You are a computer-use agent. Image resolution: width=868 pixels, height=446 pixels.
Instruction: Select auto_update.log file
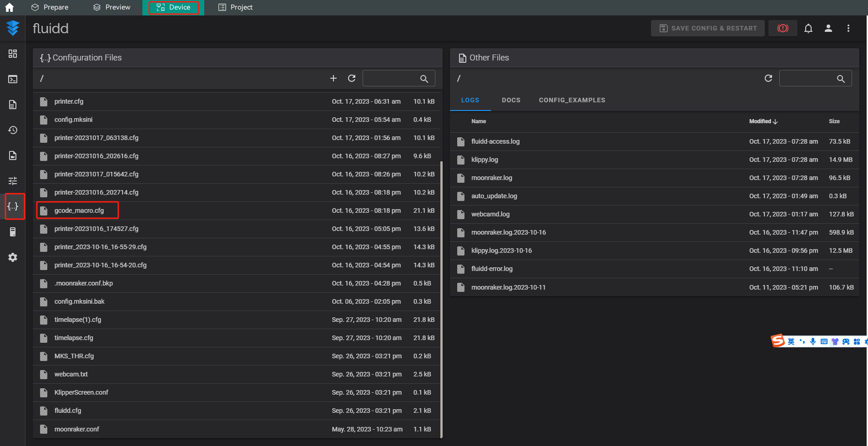click(x=655, y=196)
